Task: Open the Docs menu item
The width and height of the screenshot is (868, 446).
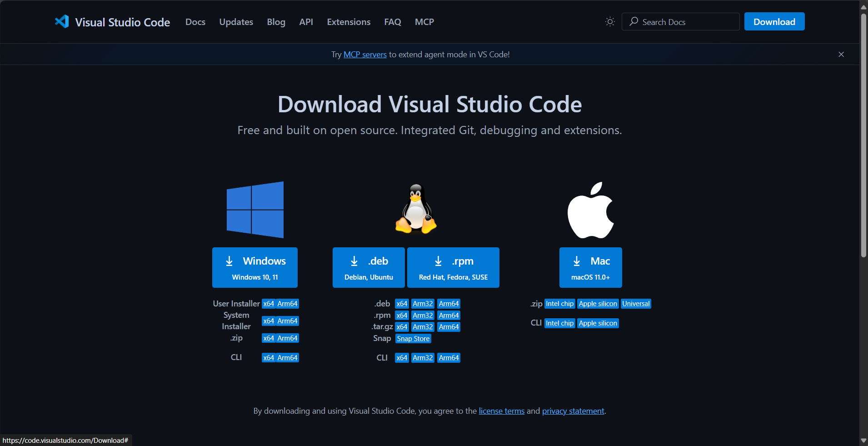Action: (x=195, y=22)
